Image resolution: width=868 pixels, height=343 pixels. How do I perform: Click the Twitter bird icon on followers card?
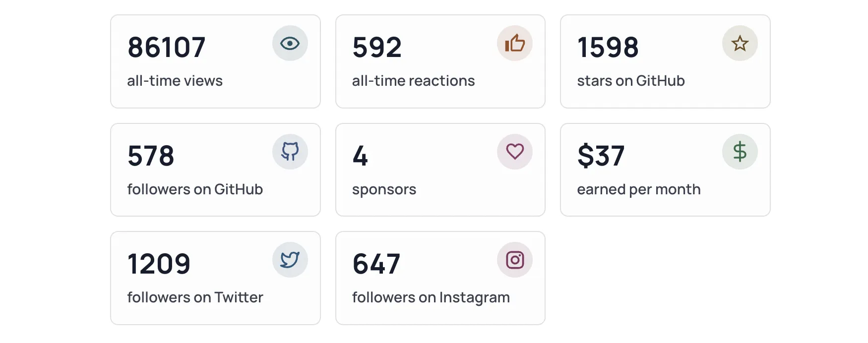pos(290,259)
